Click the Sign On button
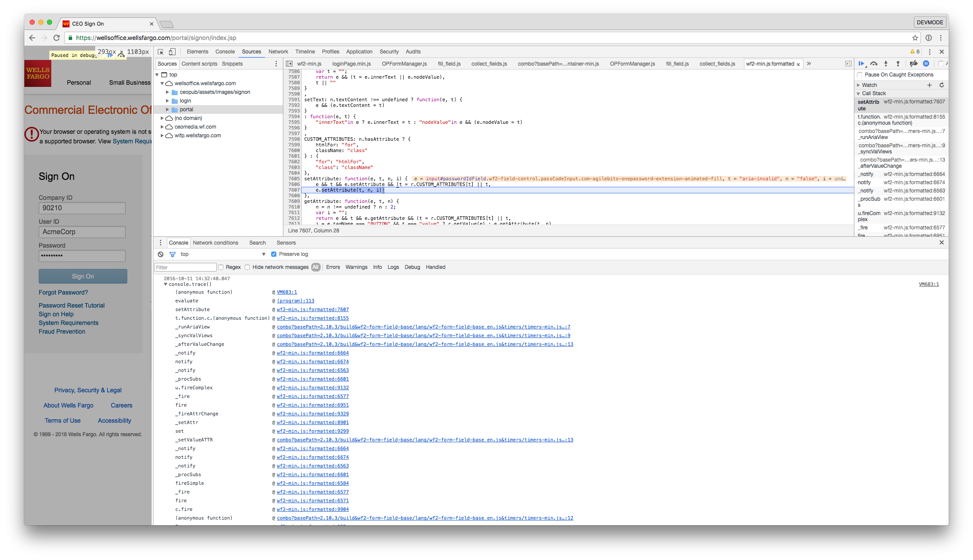This screenshot has width=973, height=560. click(83, 277)
